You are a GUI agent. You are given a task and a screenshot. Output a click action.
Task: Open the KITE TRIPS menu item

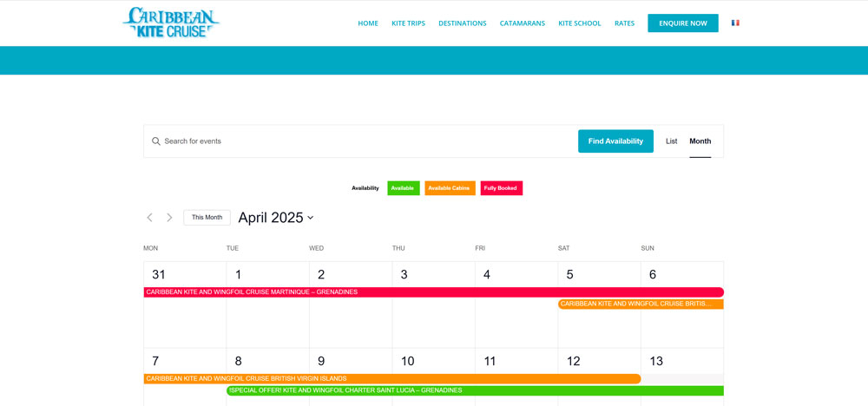409,23
